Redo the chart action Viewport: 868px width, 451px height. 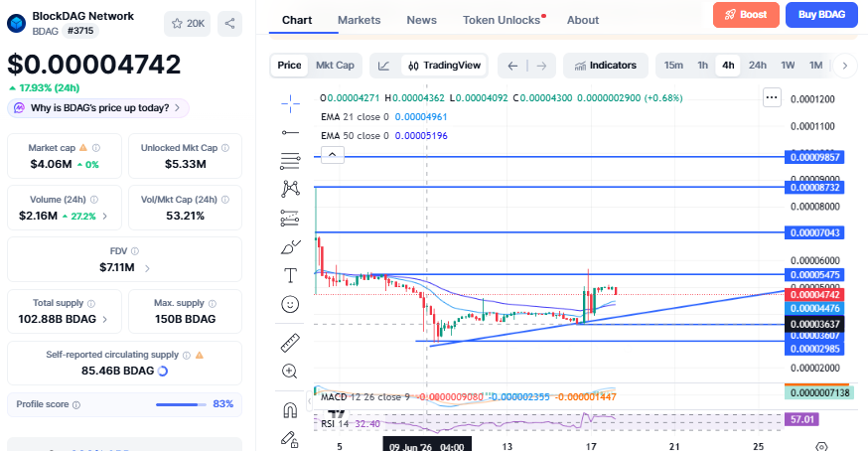(x=541, y=66)
